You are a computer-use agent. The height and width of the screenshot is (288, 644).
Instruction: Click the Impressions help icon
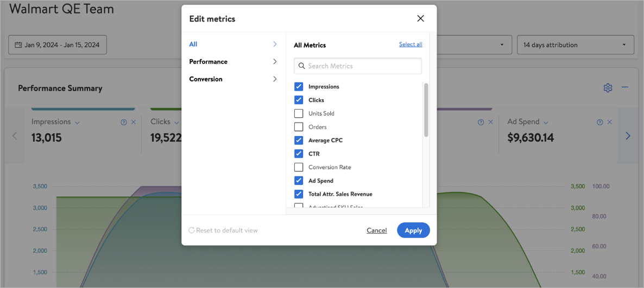pyautogui.click(x=124, y=123)
